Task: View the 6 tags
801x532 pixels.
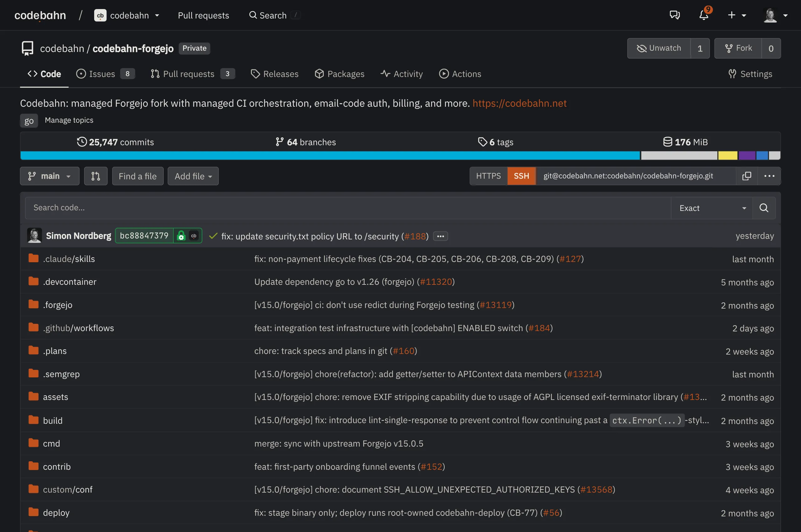Action: pos(496,142)
